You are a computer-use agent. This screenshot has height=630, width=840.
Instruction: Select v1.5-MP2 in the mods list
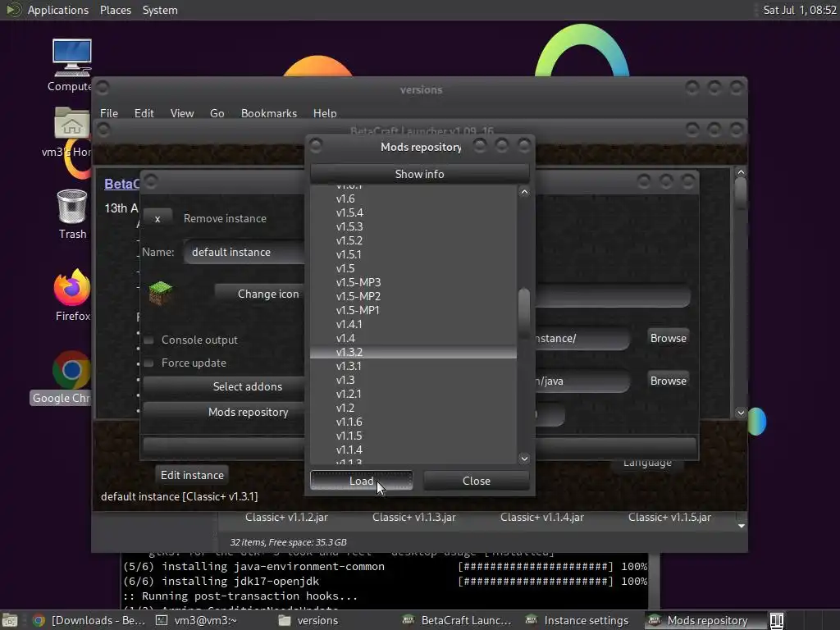coord(413,296)
